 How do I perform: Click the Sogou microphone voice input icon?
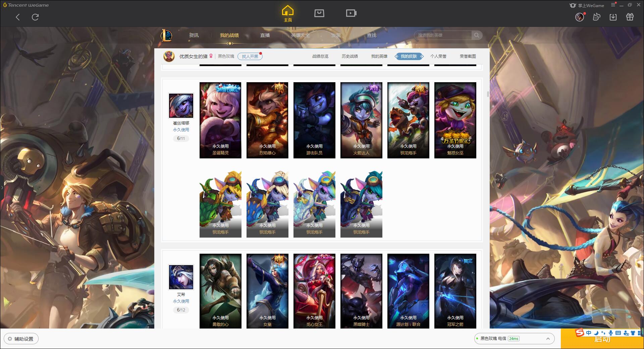(611, 333)
